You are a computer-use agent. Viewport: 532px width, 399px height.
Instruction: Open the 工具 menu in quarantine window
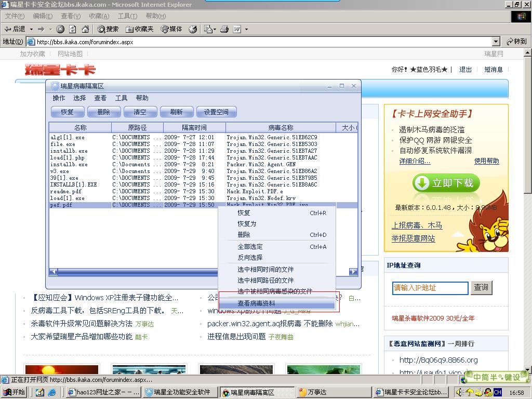(x=121, y=98)
